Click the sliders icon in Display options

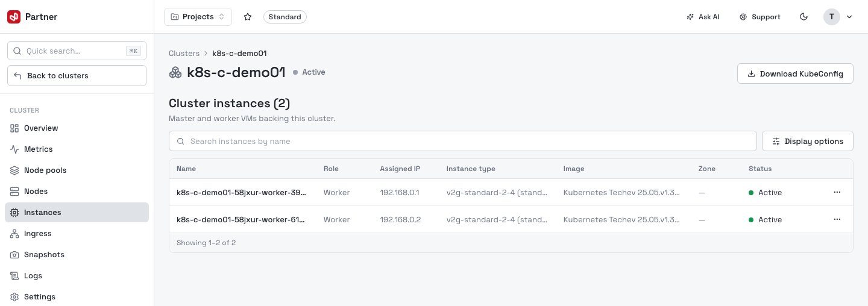(x=776, y=142)
